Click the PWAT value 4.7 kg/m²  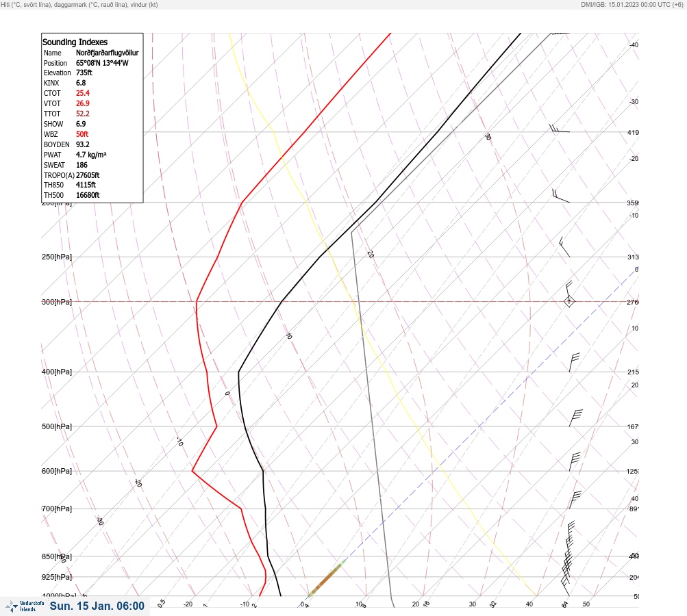point(91,155)
